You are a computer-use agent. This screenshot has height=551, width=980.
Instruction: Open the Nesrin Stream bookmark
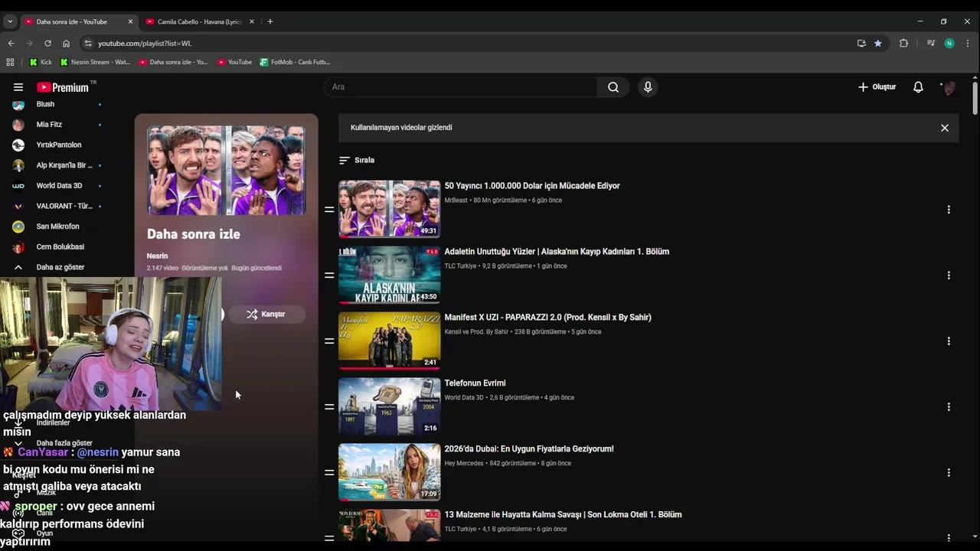[96, 62]
